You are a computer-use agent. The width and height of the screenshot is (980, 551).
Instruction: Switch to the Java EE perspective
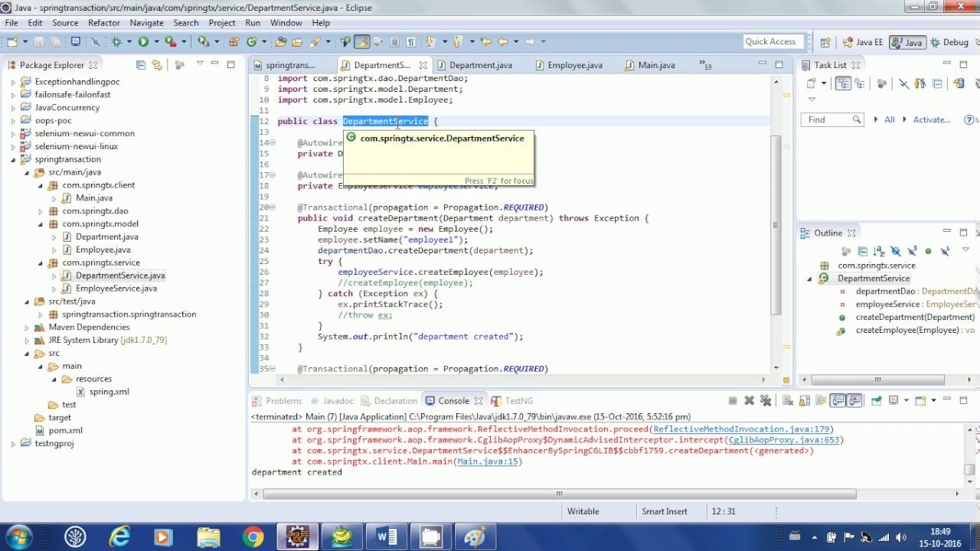(862, 43)
